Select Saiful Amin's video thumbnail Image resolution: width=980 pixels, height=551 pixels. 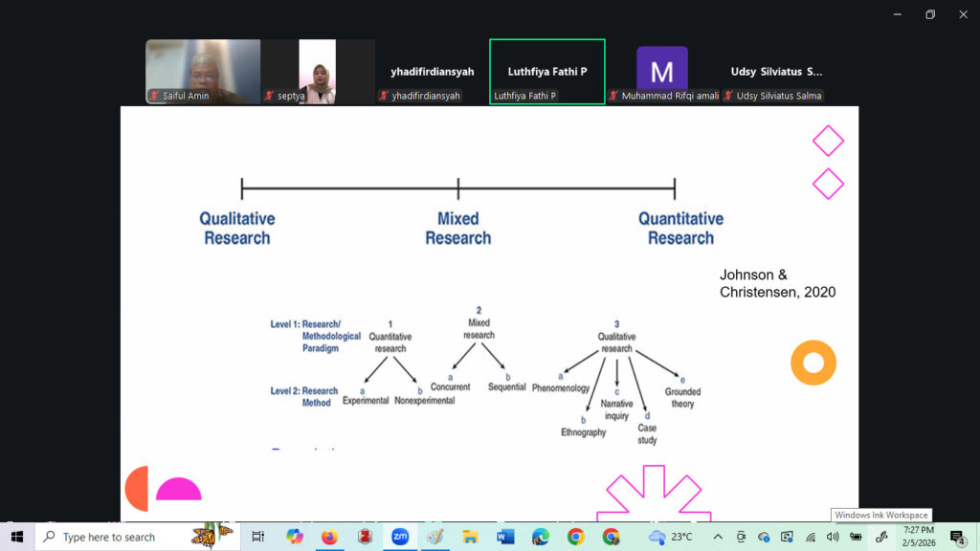(203, 71)
